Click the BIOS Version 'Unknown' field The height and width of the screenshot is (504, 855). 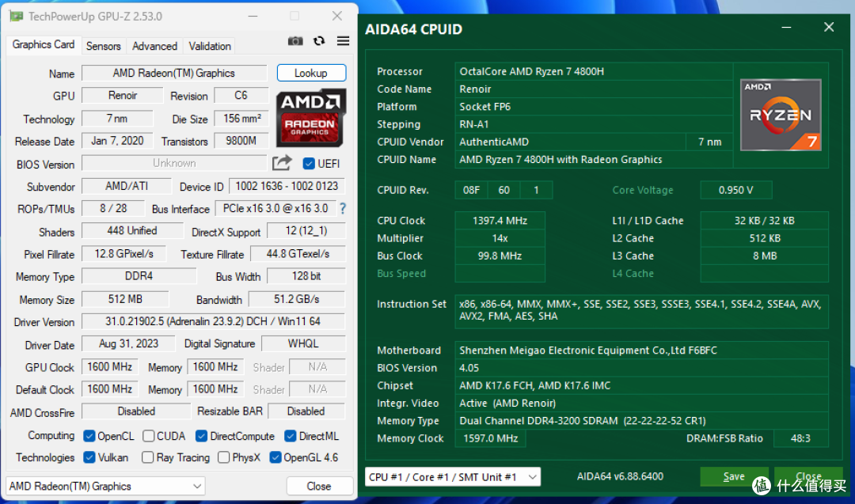click(x=174, y=163)
